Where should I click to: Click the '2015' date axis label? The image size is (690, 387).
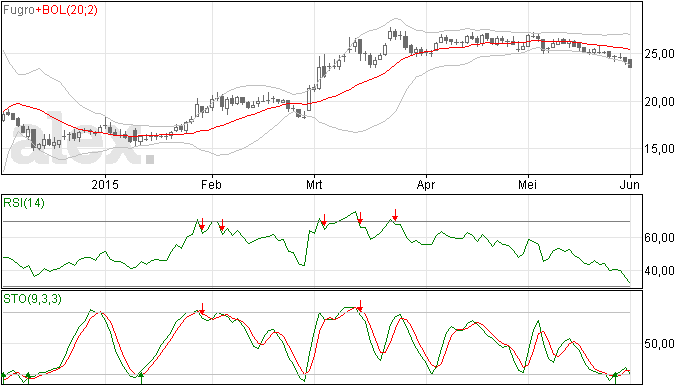[x=105, y=184]
